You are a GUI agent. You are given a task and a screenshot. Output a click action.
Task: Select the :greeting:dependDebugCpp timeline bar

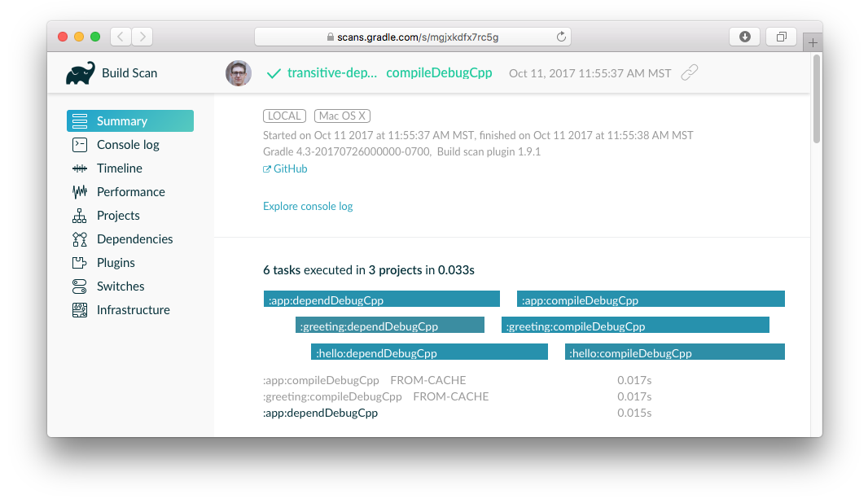coord(390,325)
